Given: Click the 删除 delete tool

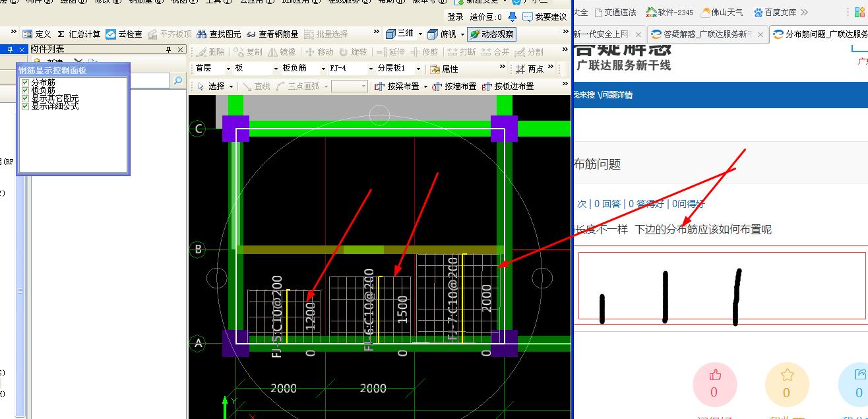Looking at the screenshot, I should (210, 51).
